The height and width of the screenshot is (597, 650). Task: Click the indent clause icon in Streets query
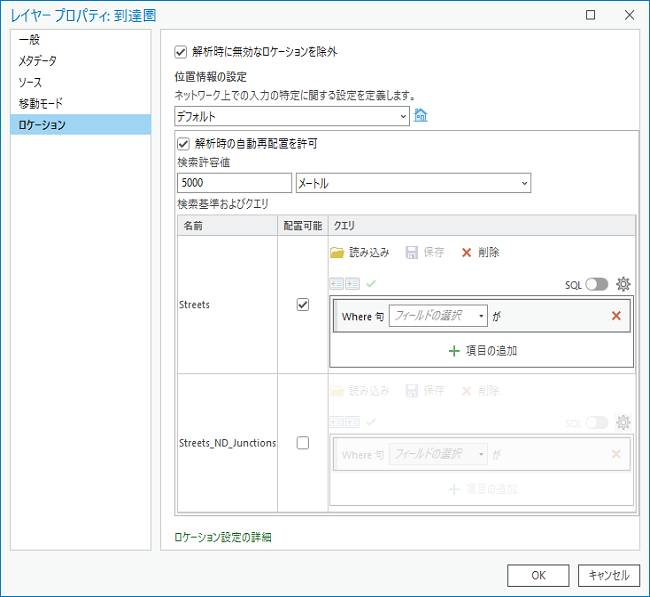point(352,284)
